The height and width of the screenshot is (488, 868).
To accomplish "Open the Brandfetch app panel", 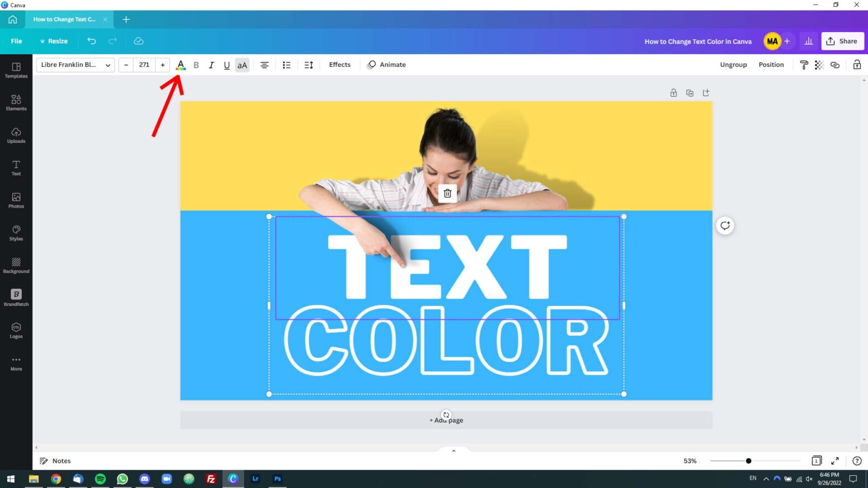I will tap(16, 298).
